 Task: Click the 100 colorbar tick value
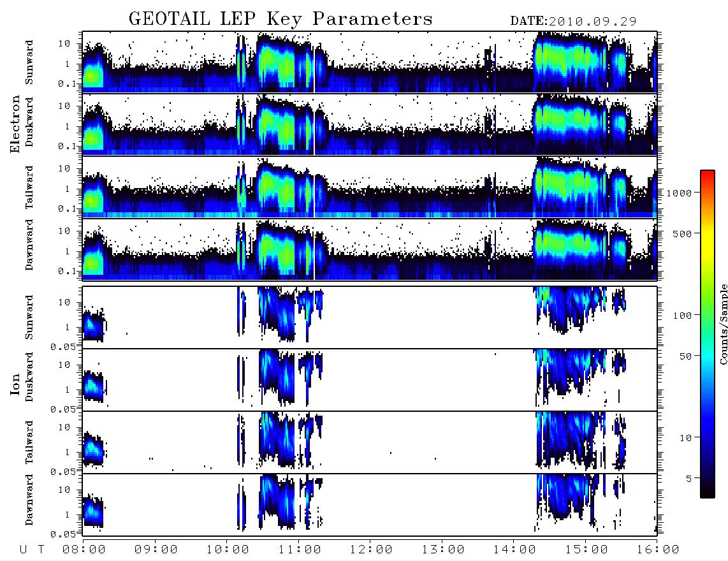coord(683,316)
